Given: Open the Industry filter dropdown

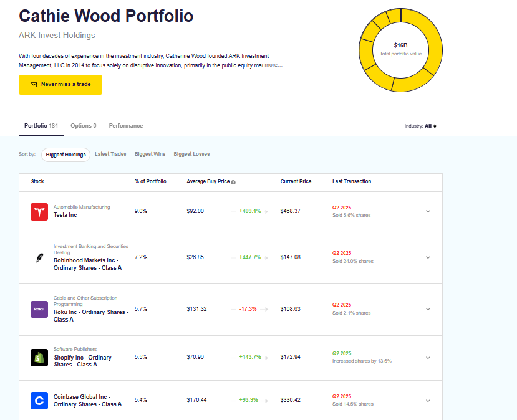Looking at the screenshot, I should (420, 126).
